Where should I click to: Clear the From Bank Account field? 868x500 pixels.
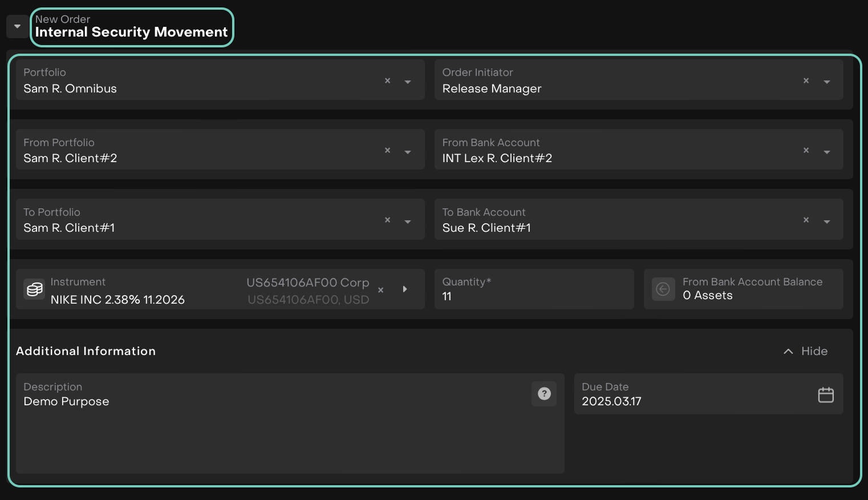point(806,151)
